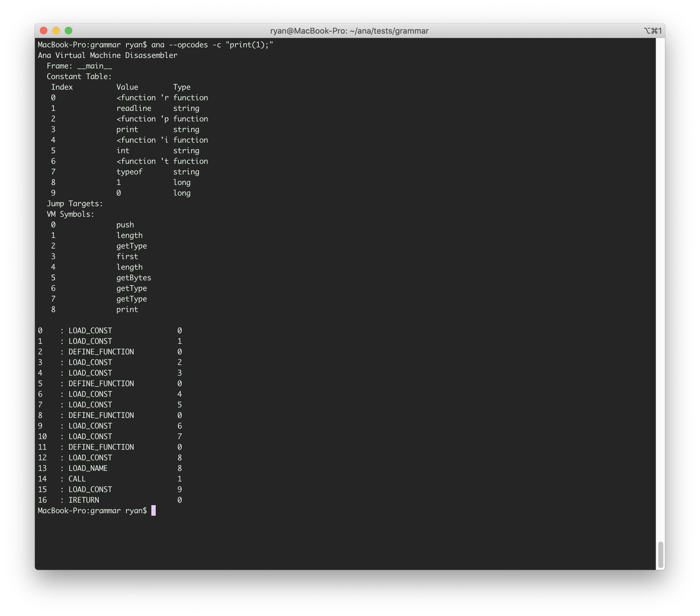Click the string type of 'int'
Viewport: 700px width, 616px height.
click(186, 151)
